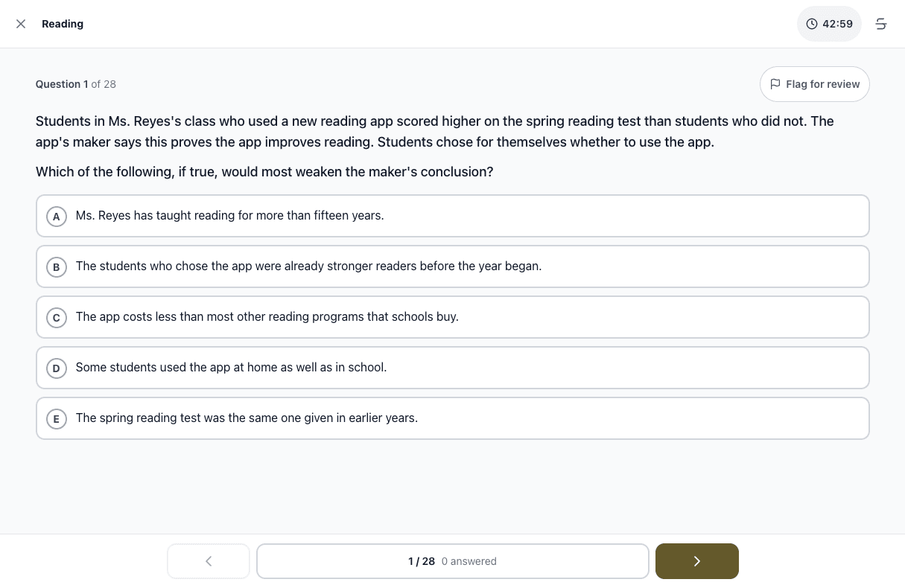Image resolution: width=905 pixels, height=588 pixels.
Task: Toggle the strikethrough answer-eliminator icon
Action: point(881,24)
